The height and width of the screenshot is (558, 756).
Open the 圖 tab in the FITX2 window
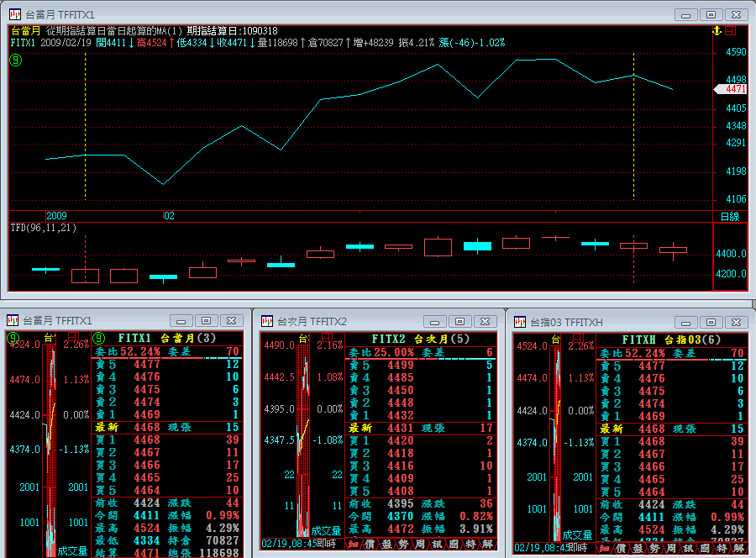(x=454, y=545)
